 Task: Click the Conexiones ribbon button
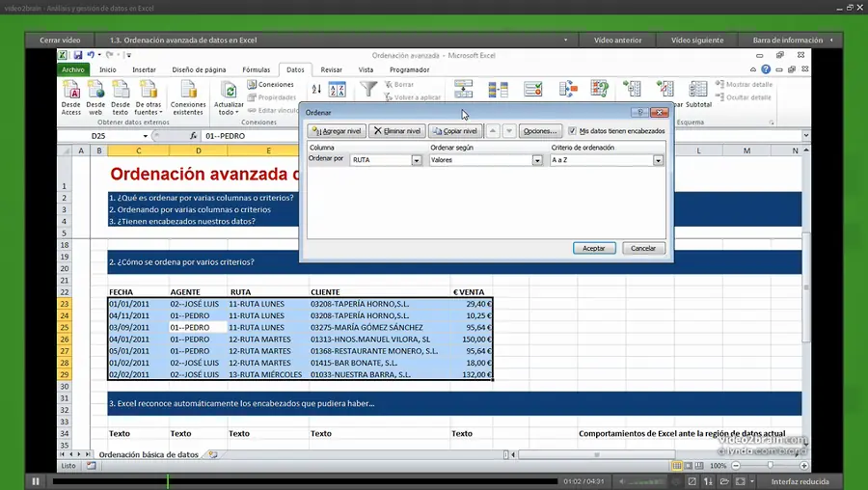271,85
